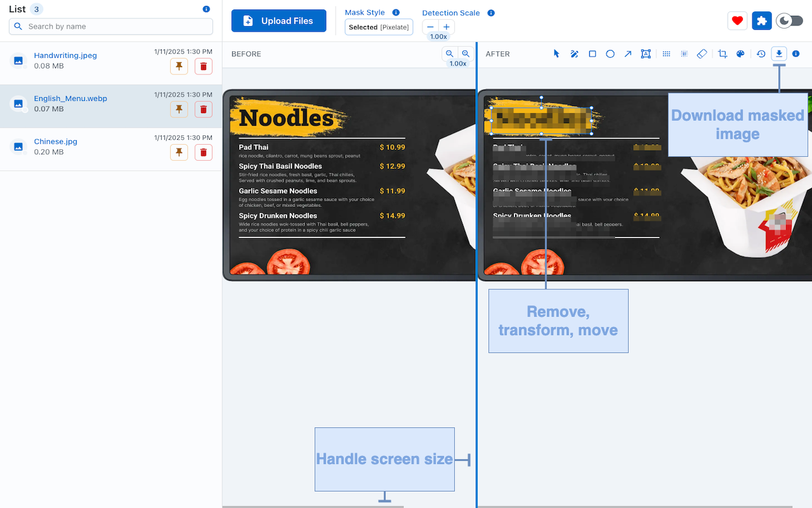Delete the English_Menu.webp file
Viewport: 812px width, 508px height.
click(203, 110)
